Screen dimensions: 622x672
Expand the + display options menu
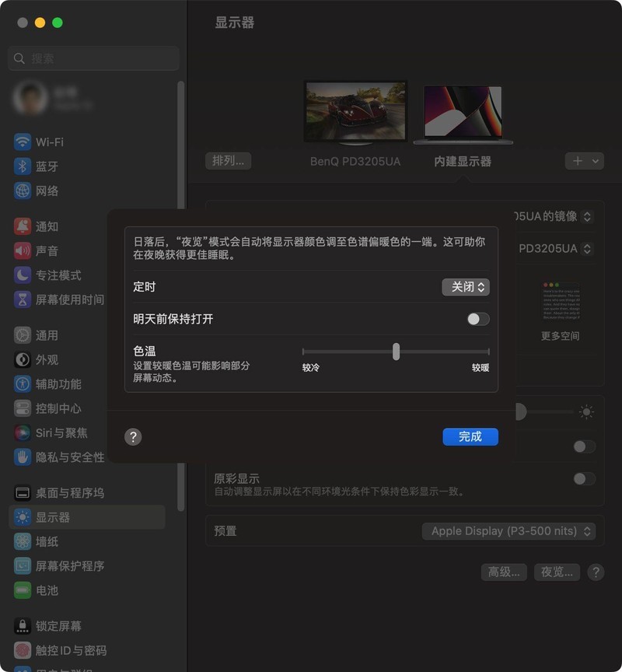tap(584, 161)
